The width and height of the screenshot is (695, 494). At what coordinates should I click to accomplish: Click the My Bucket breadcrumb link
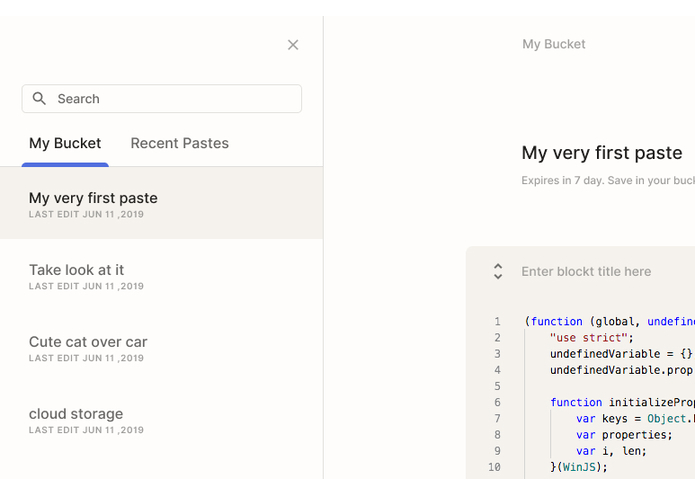coord(554,44)
